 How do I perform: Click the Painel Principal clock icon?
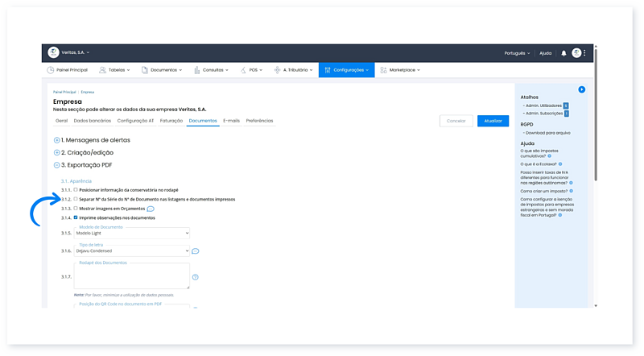(x=50, y=70)
